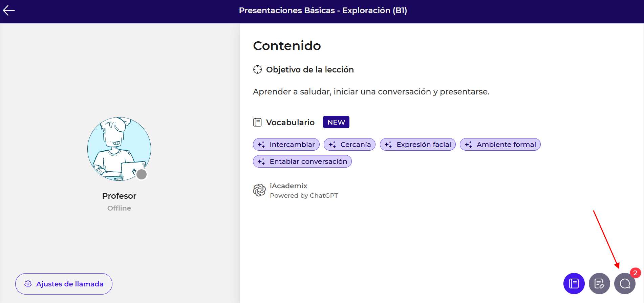Open the purple lesson content button
This screenshot has width=644, height=303.
click(x=574, y=284)
